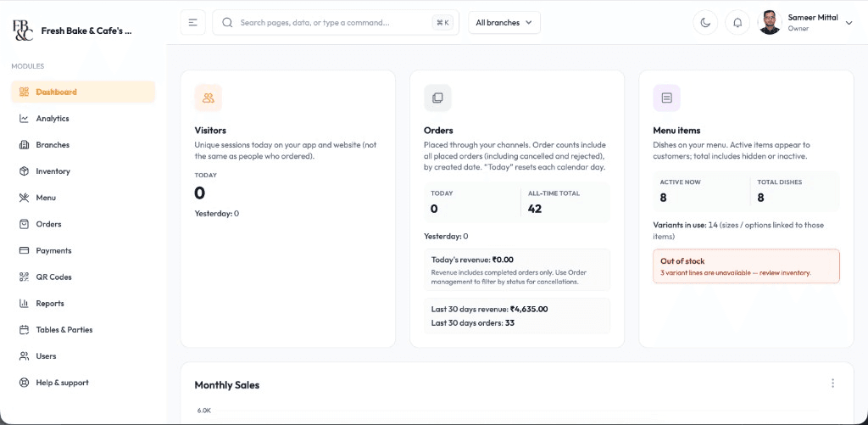Click the Sameer Mittal name text
The width and height of the screenshot is (868, 425).
813,18
